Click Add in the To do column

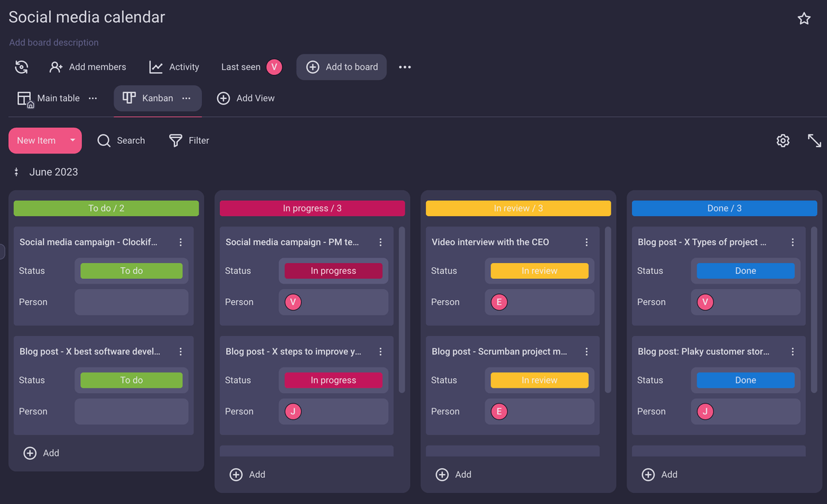[42, 453]
